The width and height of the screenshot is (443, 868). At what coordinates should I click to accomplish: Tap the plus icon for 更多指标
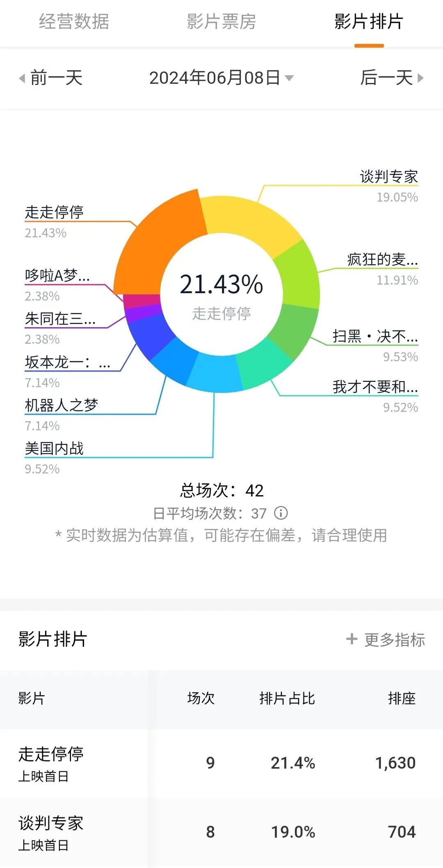click(352, 639)
